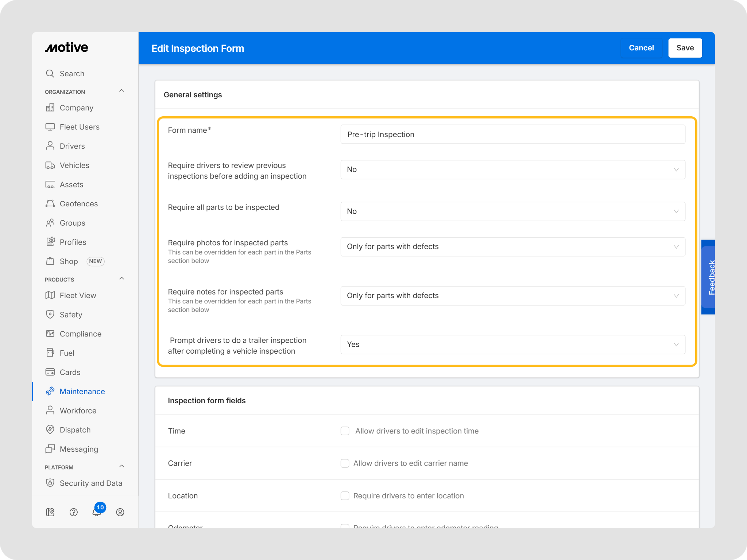This screenshot has width=747, height=560.
Task: Click the notifications bell icon
Action: pyautogui.click(x=96, y=512)
